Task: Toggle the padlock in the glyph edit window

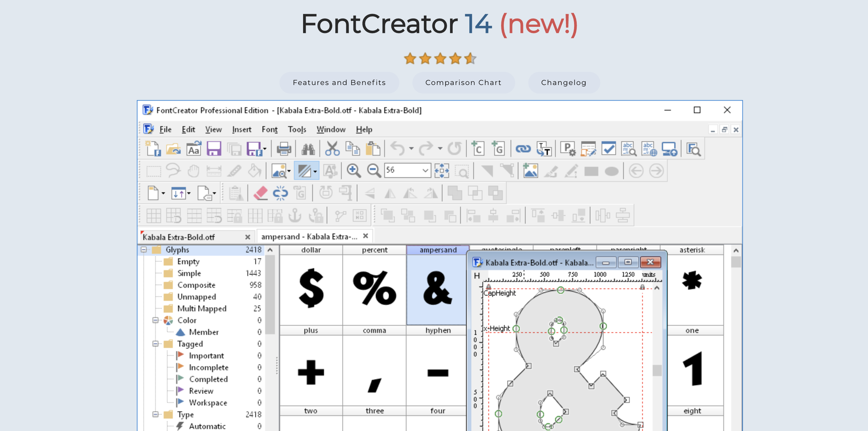Action: (642, 287)
